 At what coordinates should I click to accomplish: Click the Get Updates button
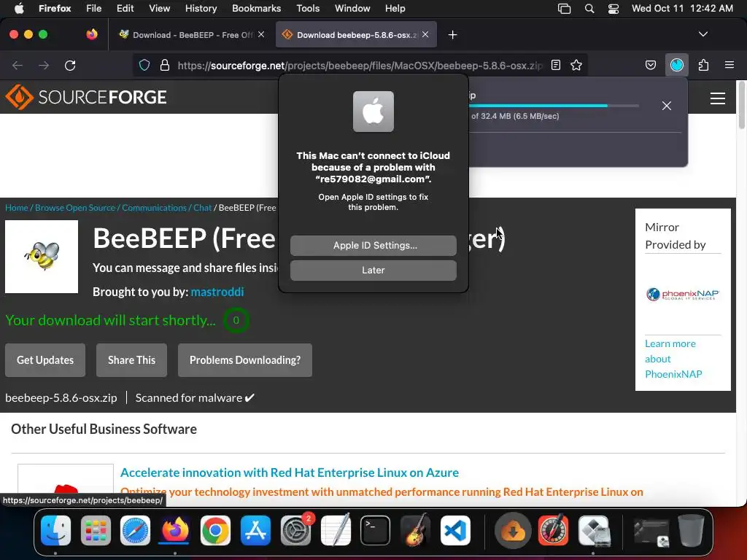[45, 360]
